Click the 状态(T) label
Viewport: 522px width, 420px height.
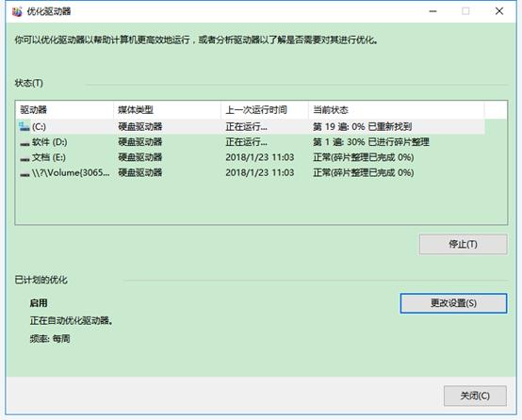[29, 83]
